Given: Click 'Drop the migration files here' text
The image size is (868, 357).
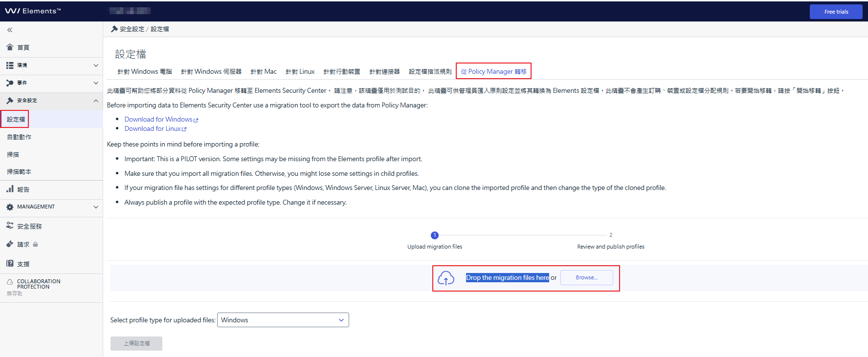Looking at the screenshot, I should pos(508,277).
